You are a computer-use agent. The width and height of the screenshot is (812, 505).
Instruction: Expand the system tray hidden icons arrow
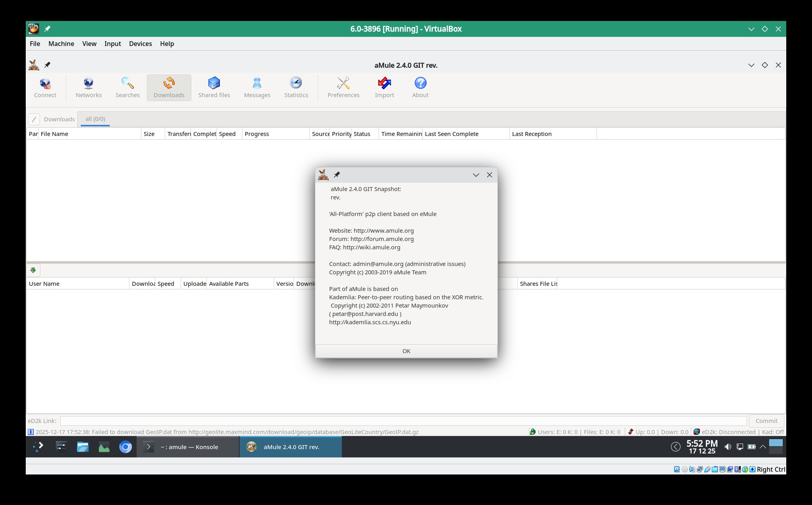pos(762,447)
